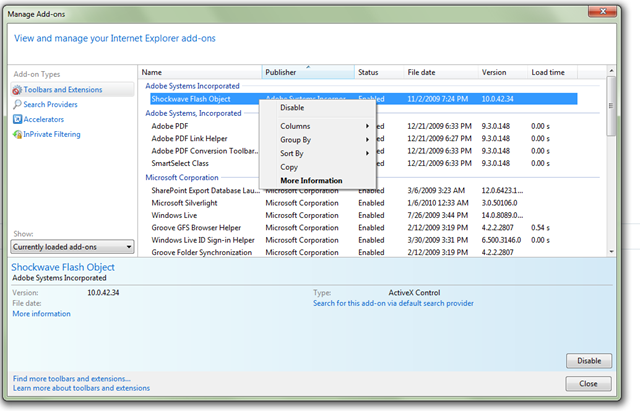Choose Disable from the context menu
This screenshot has width=640, height=411.
click(x=292, y=107)
